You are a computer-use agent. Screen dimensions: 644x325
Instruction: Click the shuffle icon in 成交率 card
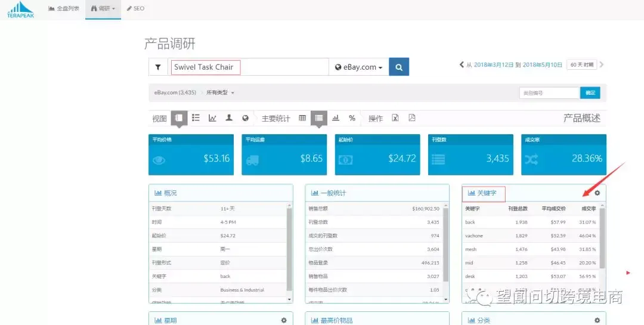tap(531, 160)
